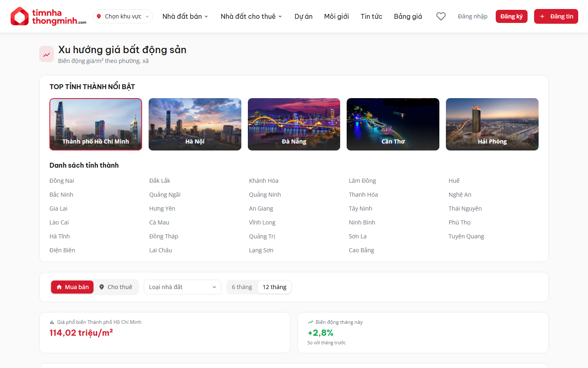Open the Lâm Đồng province link
Image resolution: width=588 pixels, height=368 pixels.
tap(362, 181)
